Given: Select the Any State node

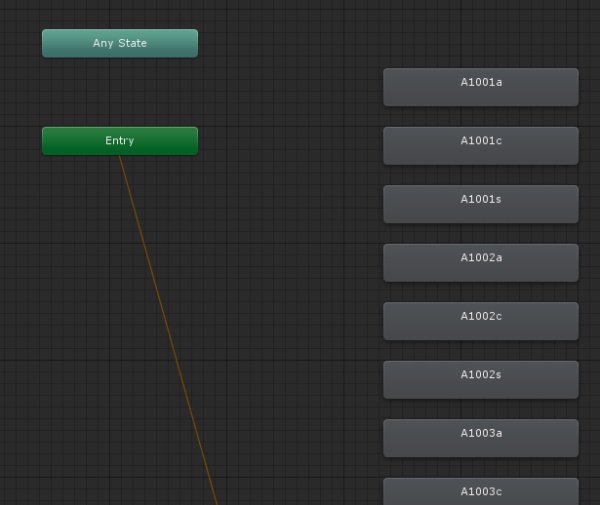Looking at the screenshot, I should [x=120, y=43].
